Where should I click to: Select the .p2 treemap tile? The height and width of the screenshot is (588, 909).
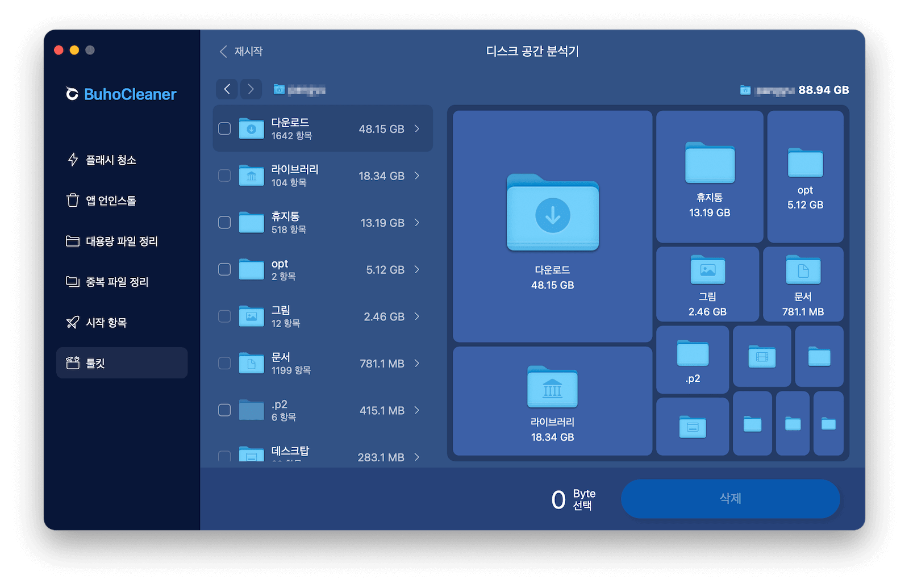coord(693,360)
